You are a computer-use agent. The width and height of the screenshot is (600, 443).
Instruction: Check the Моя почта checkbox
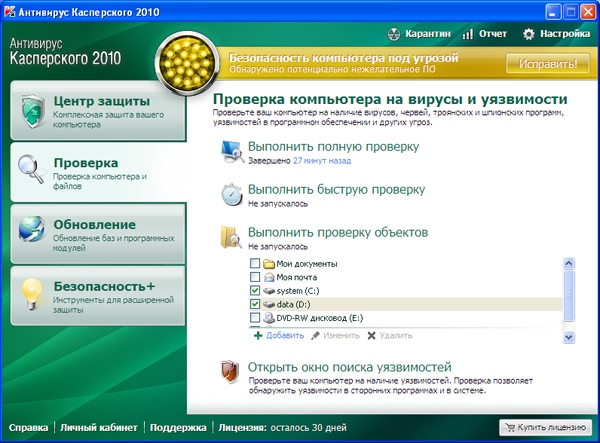pos(255,277)
